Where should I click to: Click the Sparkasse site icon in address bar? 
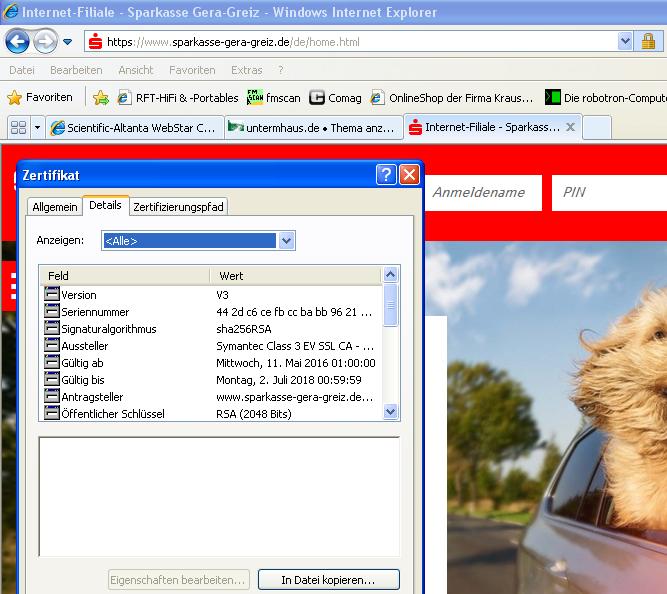point(95,42)
